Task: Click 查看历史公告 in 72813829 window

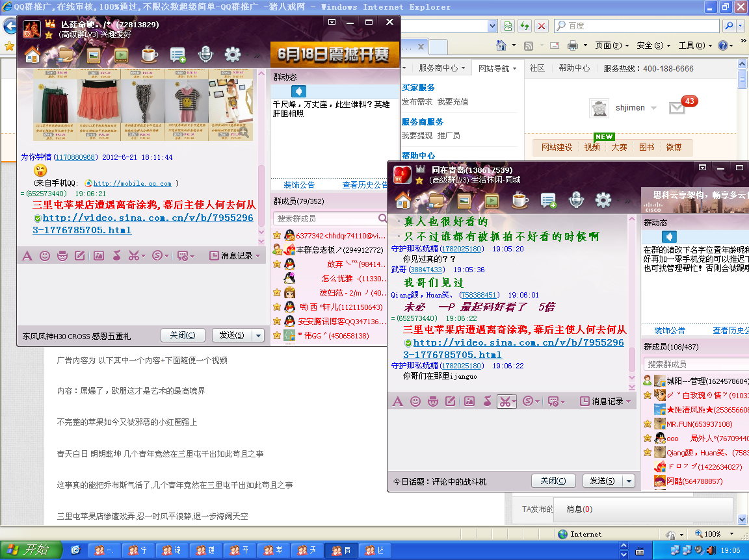Action: tap(365, 185)
